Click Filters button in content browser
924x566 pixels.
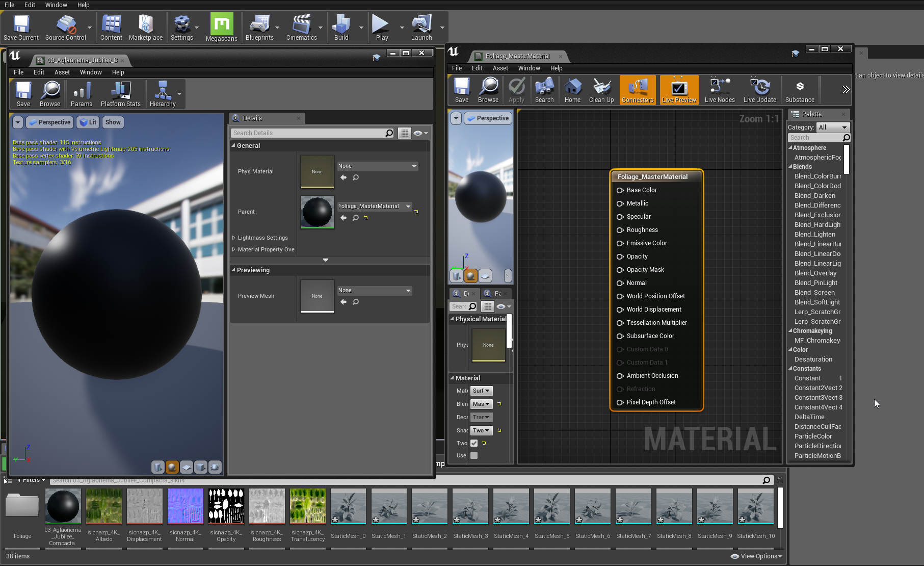click(x=31, y=480)
